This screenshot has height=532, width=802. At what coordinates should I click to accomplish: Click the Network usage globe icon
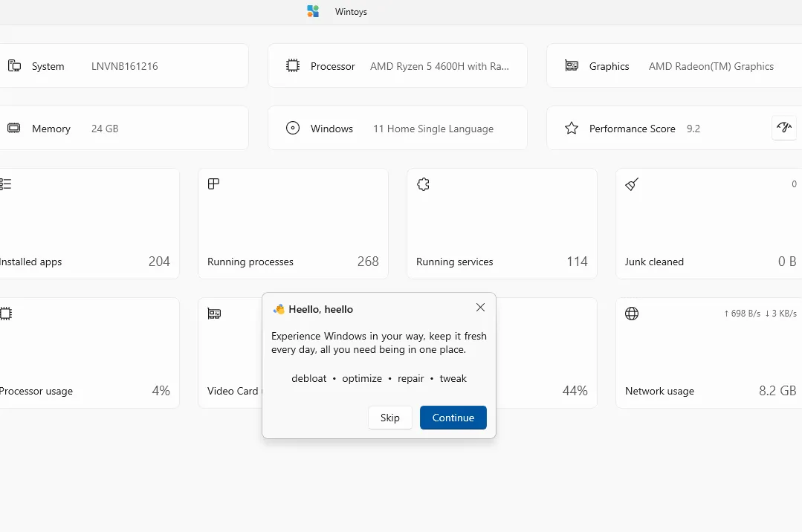(632, 314)
